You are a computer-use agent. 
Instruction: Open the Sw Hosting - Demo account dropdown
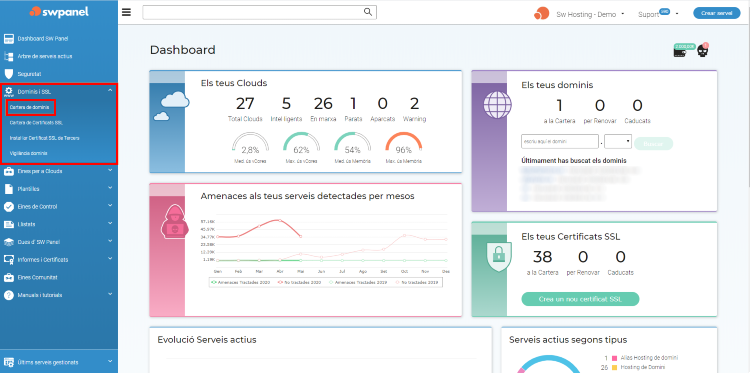[590, 14]
